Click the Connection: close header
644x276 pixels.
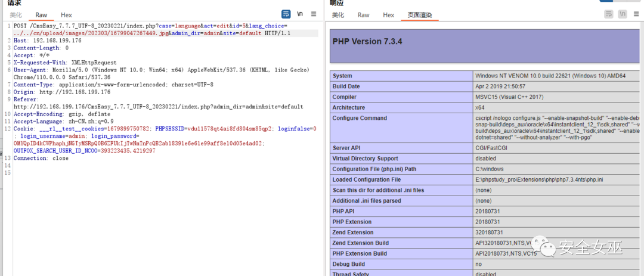coord(41,159)
